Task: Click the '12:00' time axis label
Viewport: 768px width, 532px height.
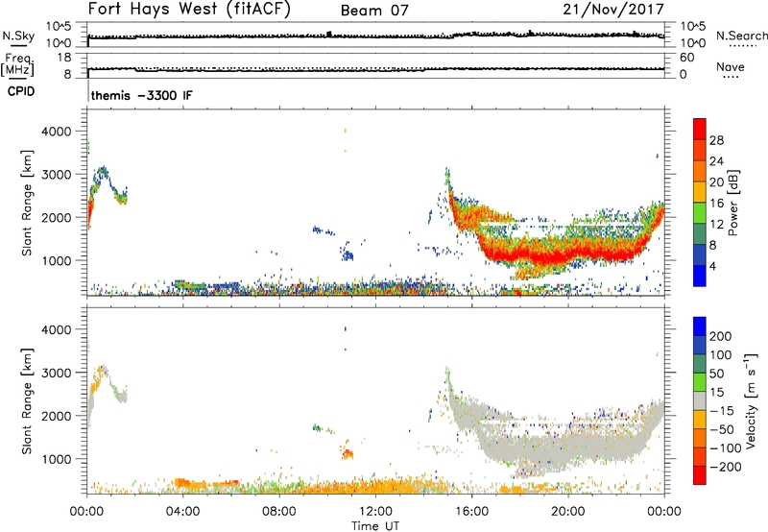Action: pos(375,512)
